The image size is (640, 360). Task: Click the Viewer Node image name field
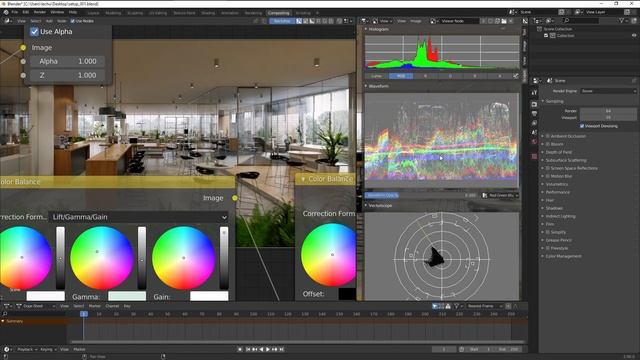[460, 21]
